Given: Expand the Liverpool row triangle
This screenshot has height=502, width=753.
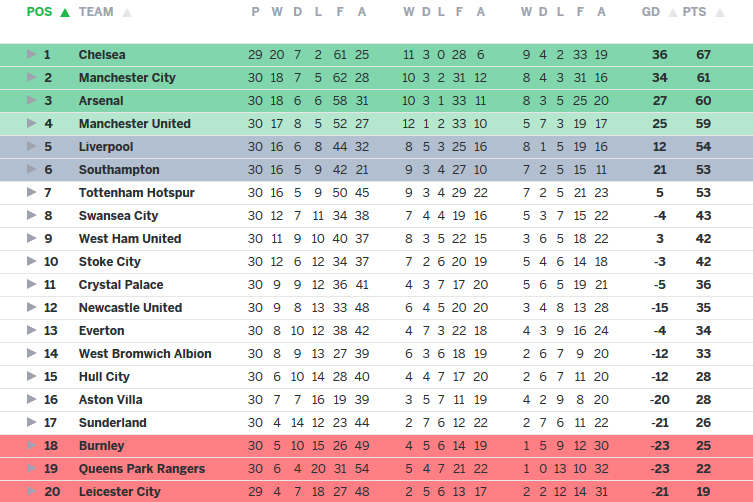Looking at the screenshot, I should pos(31,146).
